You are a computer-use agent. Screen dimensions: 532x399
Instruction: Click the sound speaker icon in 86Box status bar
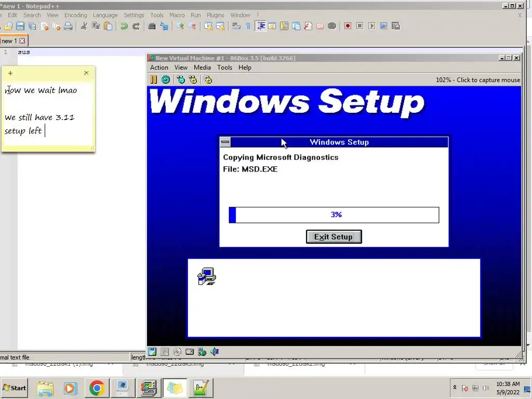click(x=215, y=352)
